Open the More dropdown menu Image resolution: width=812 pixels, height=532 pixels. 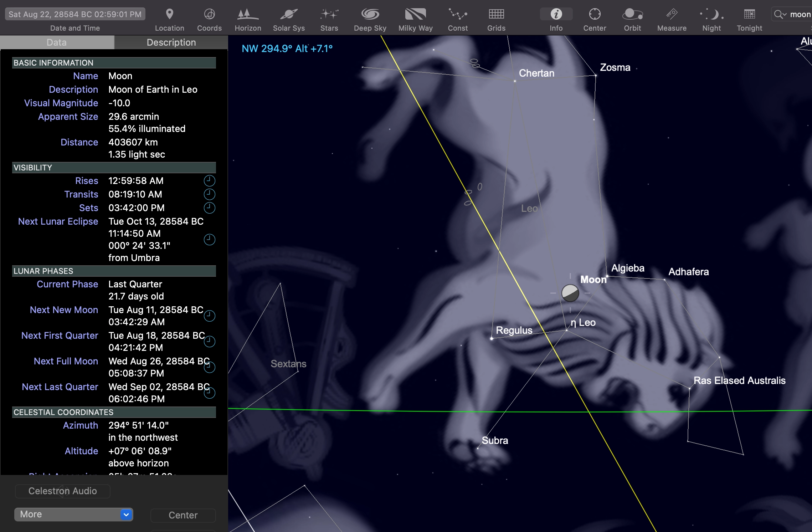click(x=74, y=514)
